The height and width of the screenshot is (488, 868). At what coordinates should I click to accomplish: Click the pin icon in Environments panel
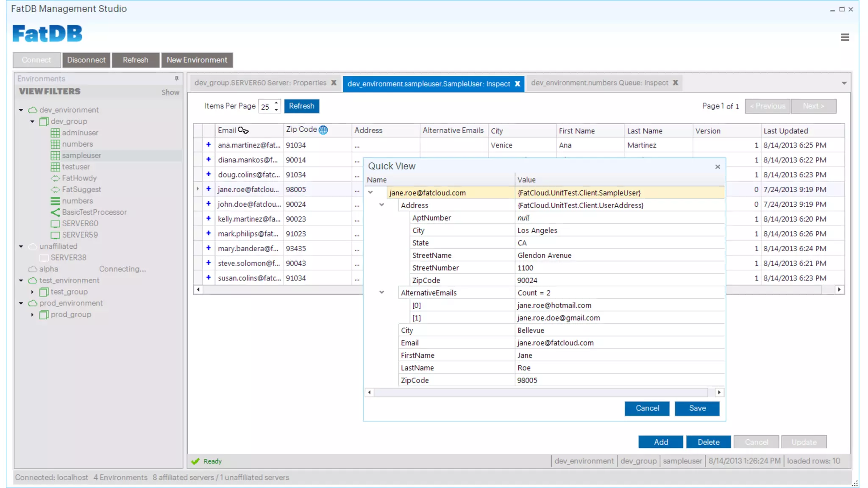point(176,78)
